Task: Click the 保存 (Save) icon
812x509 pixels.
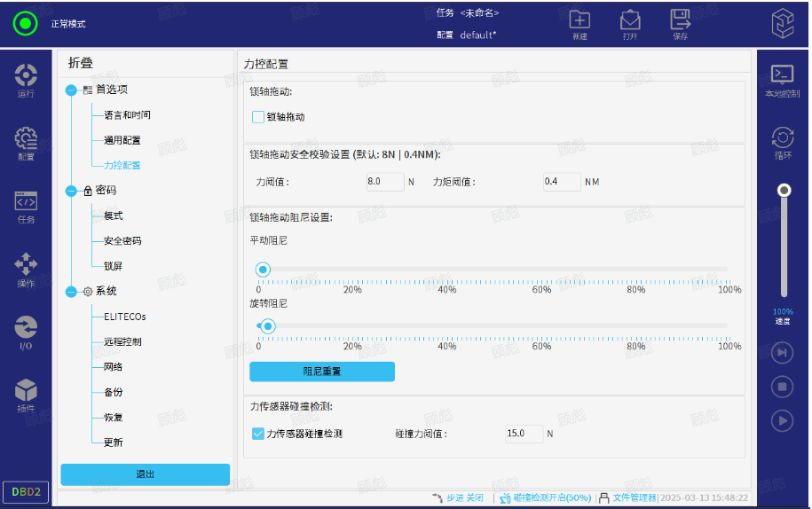Action: click(681, 23)
